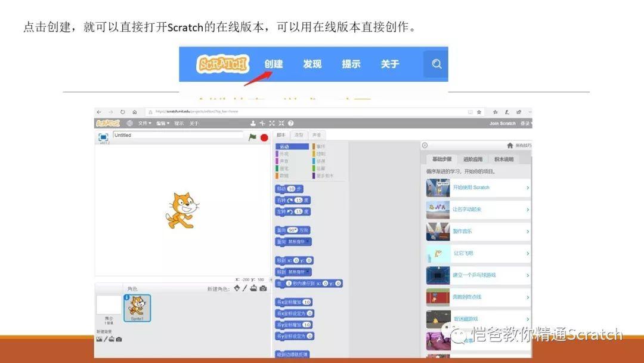Image resolution: width=644 pixels, height=363 pixels.
Task: Click the home icon in tips panel
Action: (x=510, y=146)
